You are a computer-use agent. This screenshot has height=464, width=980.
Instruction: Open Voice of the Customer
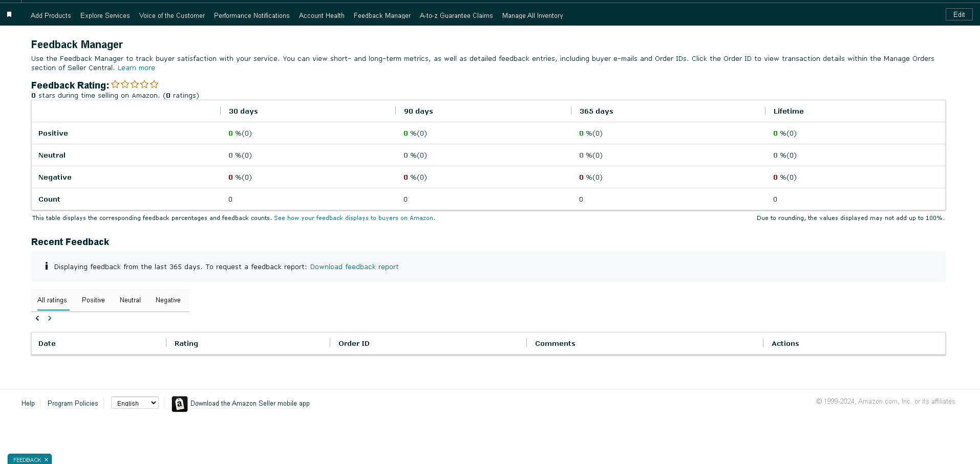pos(172,15)
